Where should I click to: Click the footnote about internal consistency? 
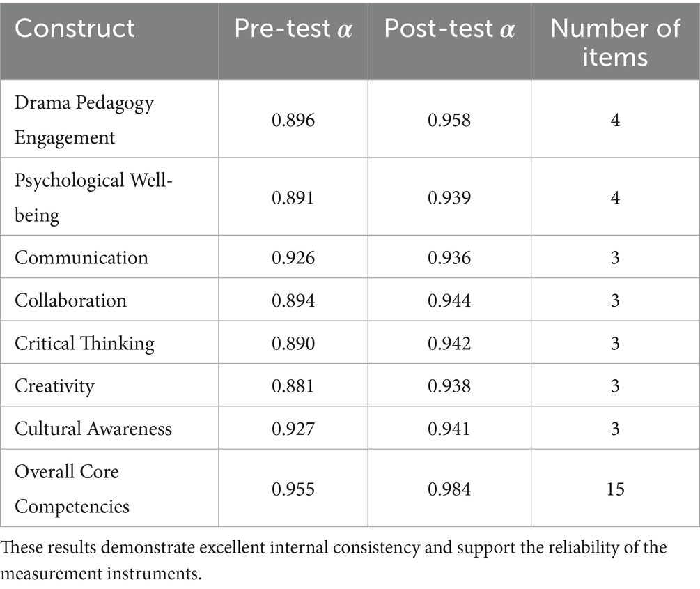point(334,558)
